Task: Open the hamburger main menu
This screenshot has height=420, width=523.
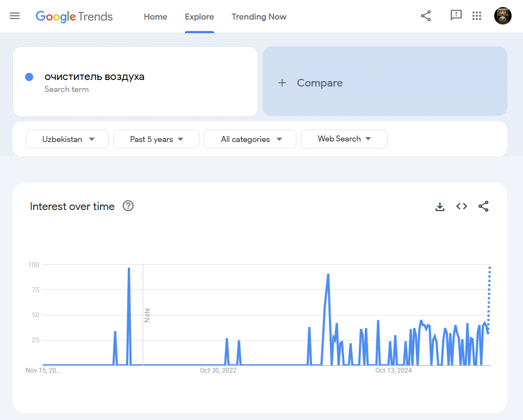Action: pyautogui.click(x=15, y=16)
